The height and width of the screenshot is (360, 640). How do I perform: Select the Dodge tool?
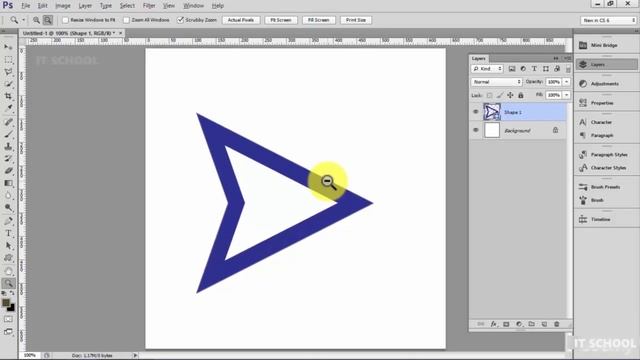pyautogui.click(x=8, y=208)
